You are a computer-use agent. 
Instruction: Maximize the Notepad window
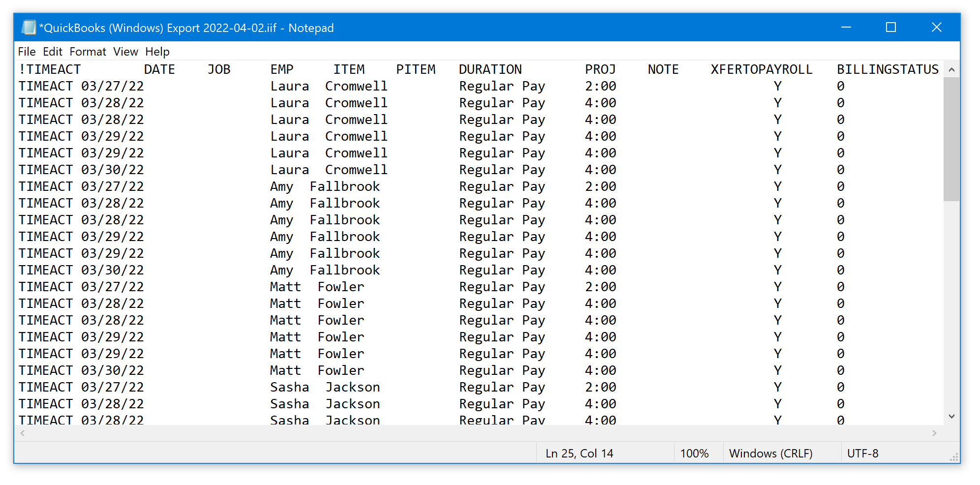(891, 28)
